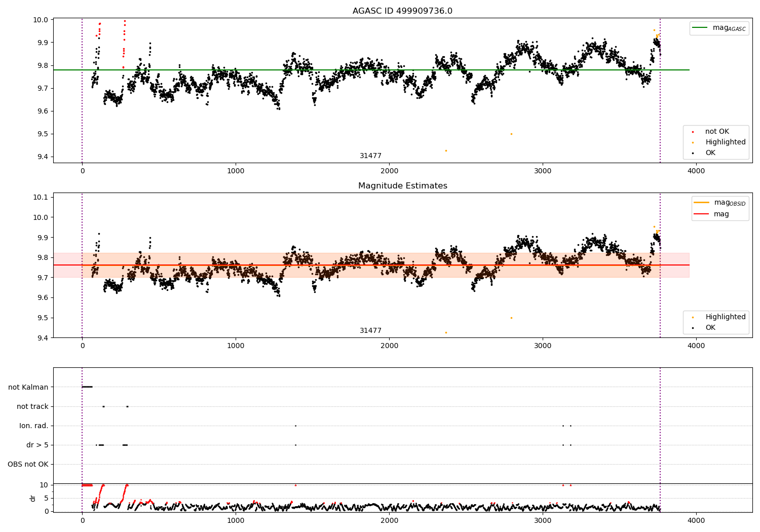Click the 'AGASC ID 499909736.0' plot title
Viewport: 760px width, 532px height.
pyautogui.click(x=402, y=11)
